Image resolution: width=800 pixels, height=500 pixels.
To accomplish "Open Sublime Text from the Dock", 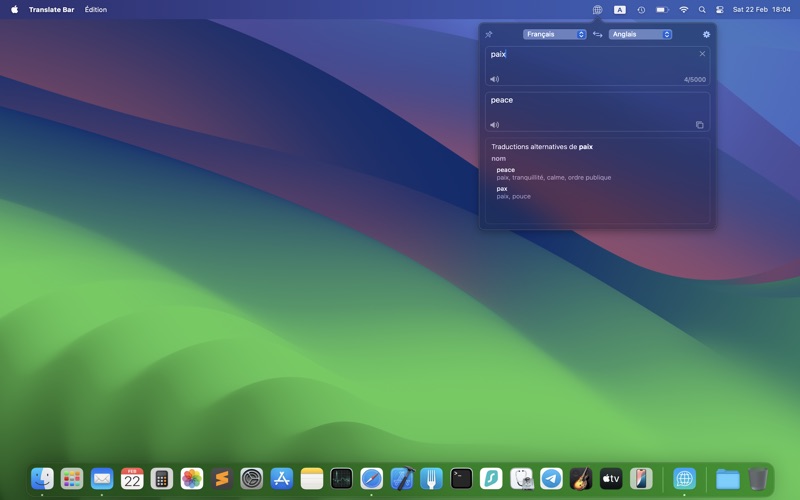I will pyautogui.click(x=222, y=479).
